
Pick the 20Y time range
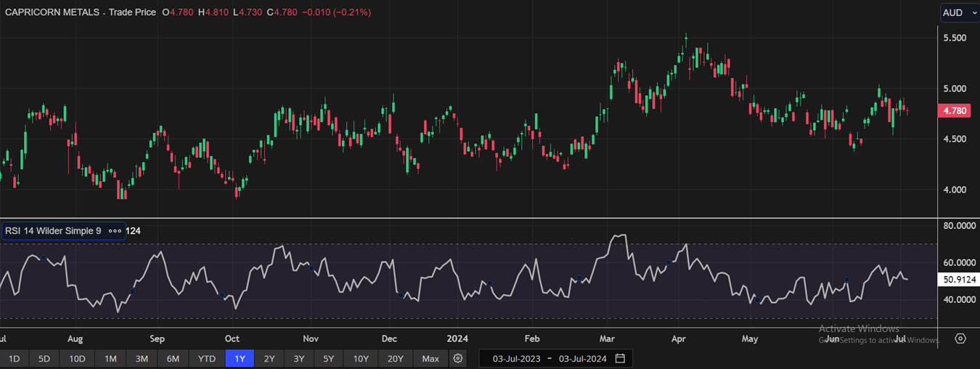(395, 358)
